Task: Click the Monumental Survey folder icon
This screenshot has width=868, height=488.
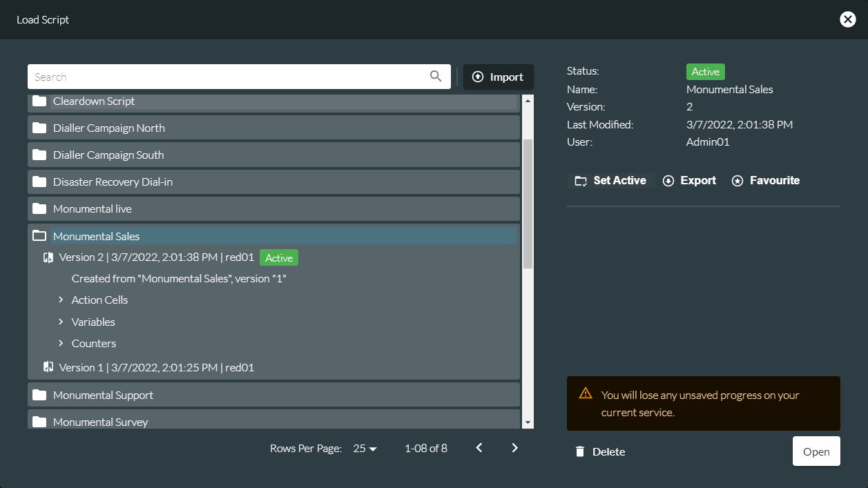Action: pos(39,422)
